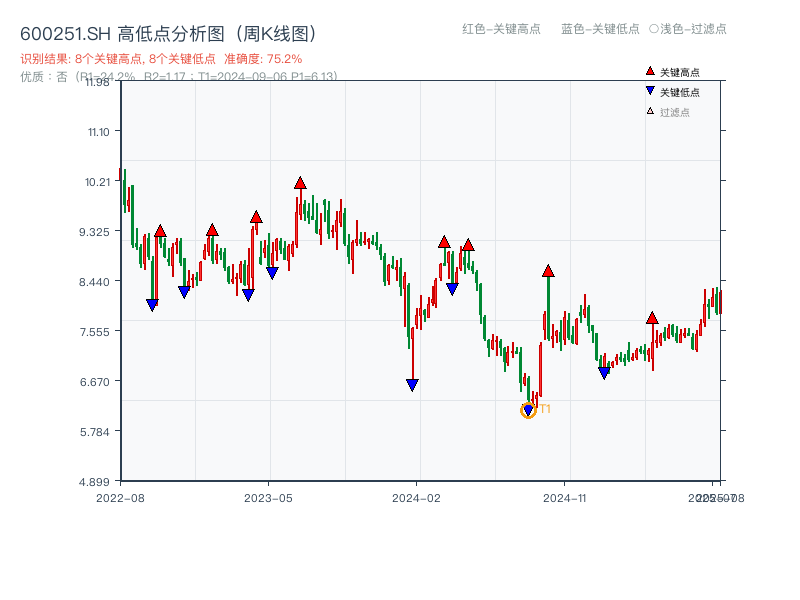Select the last red key high marker
This screenshot has width=800, height=600.
652,318
